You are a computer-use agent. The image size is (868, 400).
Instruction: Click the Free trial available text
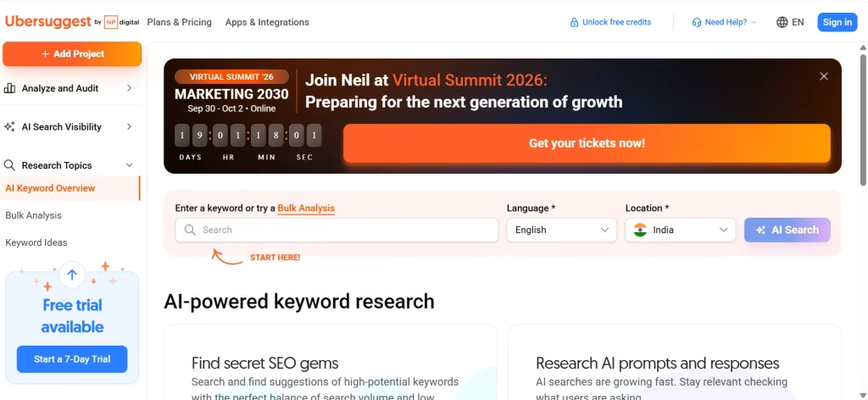72,316
